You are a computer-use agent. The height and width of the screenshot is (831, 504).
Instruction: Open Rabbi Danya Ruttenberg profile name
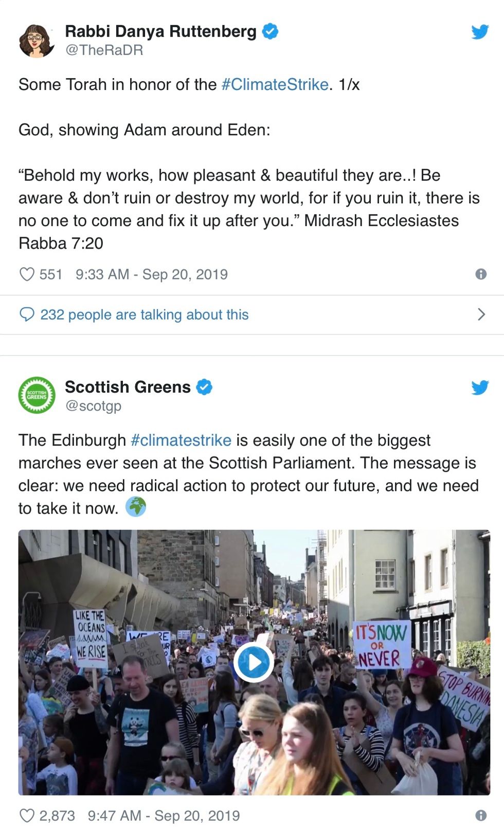160,31
